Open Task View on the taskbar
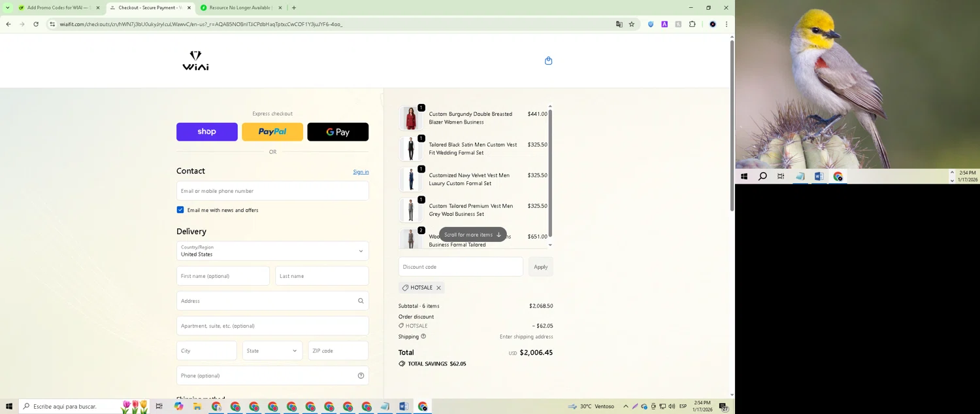 click(x=159, y=406)
